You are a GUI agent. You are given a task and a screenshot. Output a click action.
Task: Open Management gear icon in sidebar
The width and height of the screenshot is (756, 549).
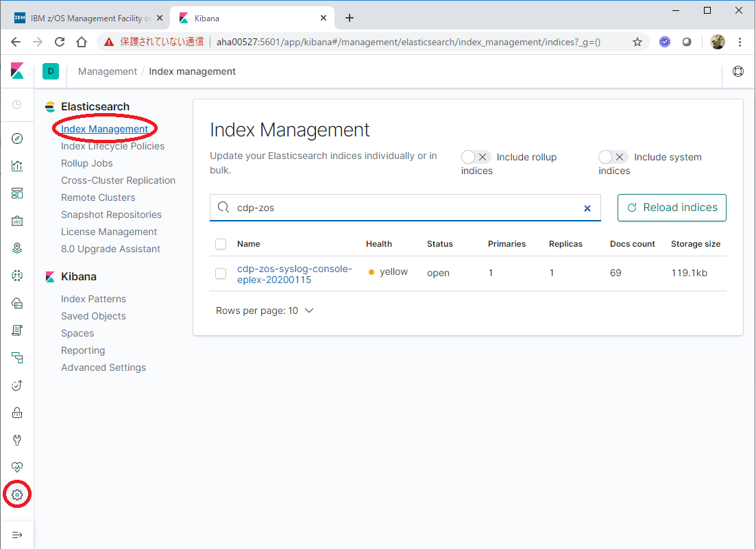pyautogui.click(x=17, y=495)
